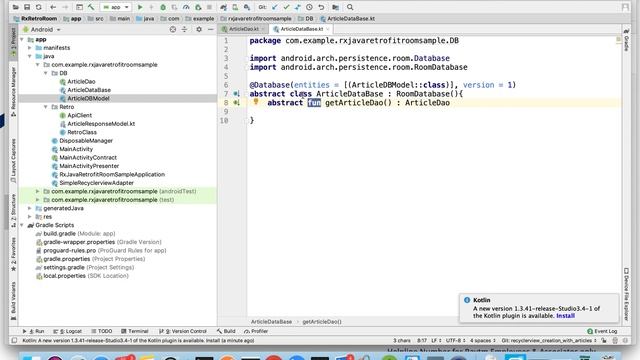This screenshot has height=360, width=640.
Task: Expand the androidTest package node
Action: (x=38, y=191)
